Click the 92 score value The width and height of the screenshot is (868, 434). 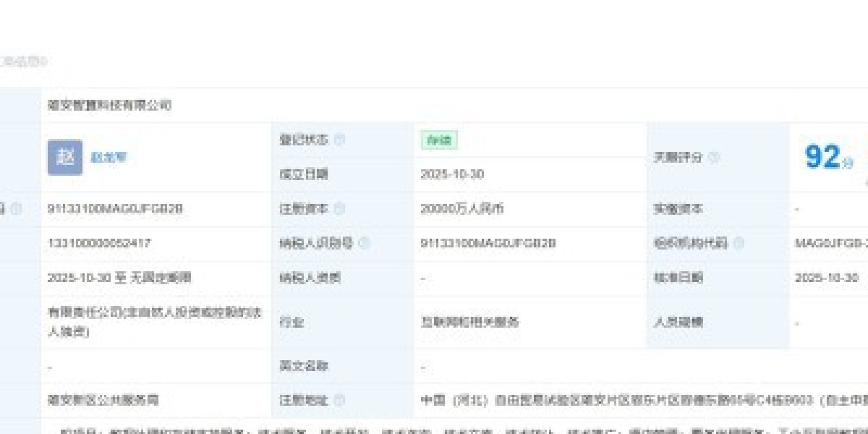(x=823, y=157)
